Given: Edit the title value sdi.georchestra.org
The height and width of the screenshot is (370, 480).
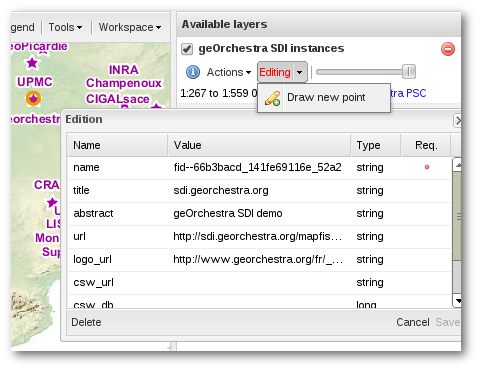Looking at the screenshot, I should (259, 190).
